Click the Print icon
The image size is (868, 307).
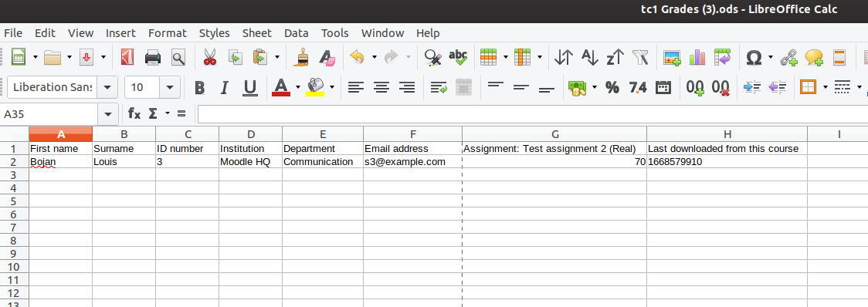coord(153,57)
